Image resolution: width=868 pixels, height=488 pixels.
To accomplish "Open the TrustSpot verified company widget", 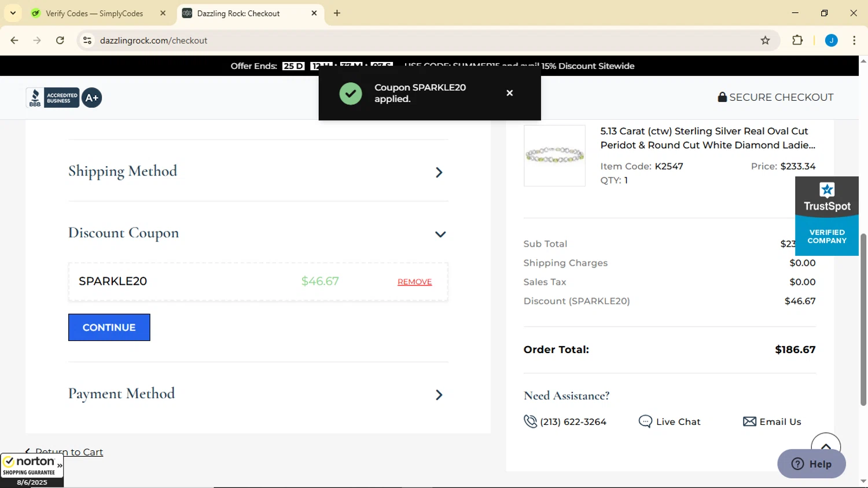I will point(827,216).
